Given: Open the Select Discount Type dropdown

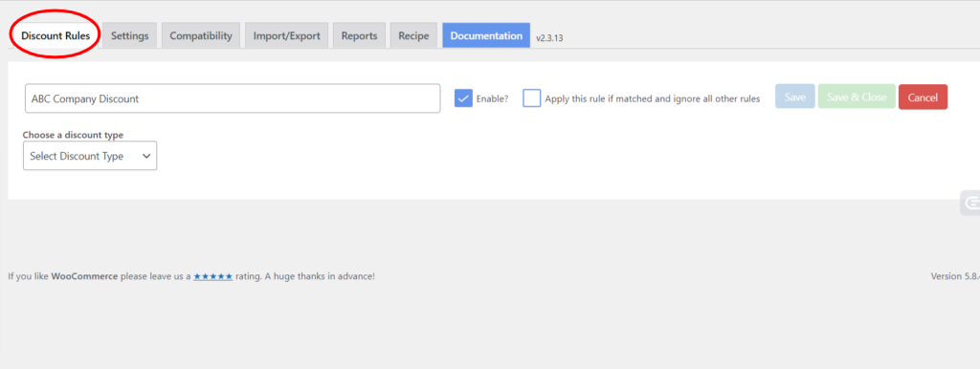Looking at the screenshot, I should 90,156.
